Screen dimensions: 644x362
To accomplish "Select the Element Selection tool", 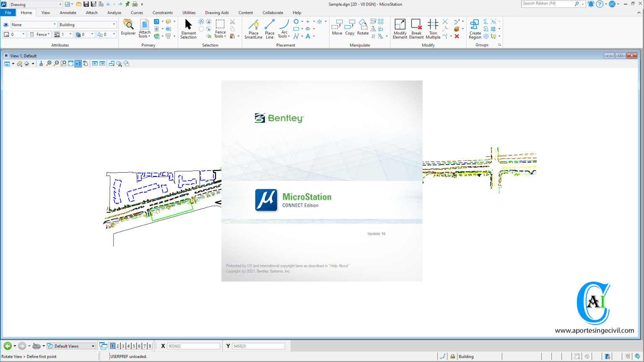I will click(x=188, y=28).
